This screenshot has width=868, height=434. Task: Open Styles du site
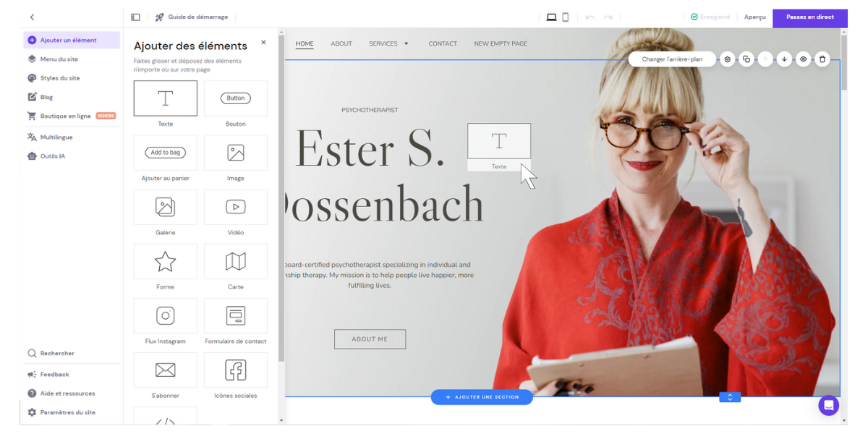tap(72, 78)
